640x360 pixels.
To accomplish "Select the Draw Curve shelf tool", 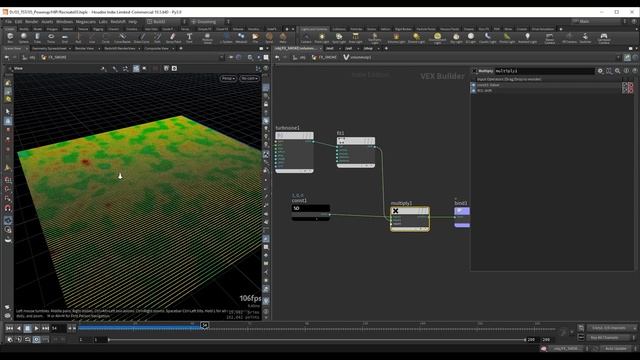I will pos(142,38).
